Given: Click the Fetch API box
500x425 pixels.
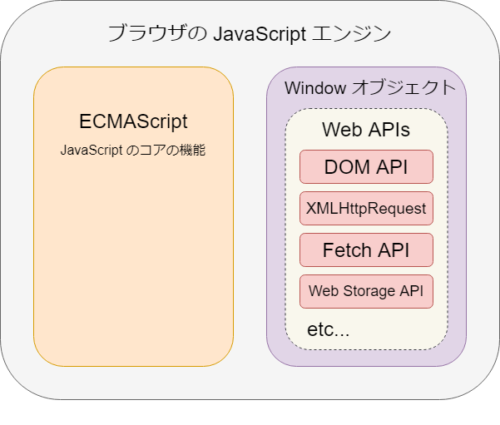Looking at the screenshot, I should point(366,250).
